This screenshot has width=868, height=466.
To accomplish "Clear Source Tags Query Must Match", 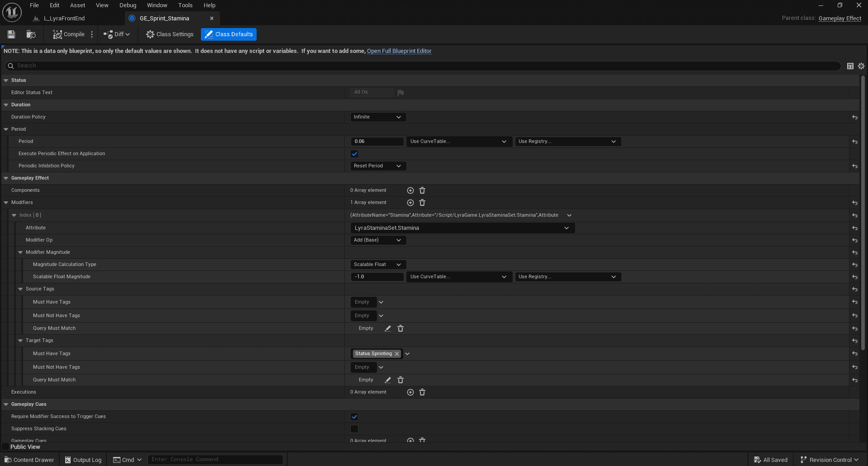I will tap(401, 328).
